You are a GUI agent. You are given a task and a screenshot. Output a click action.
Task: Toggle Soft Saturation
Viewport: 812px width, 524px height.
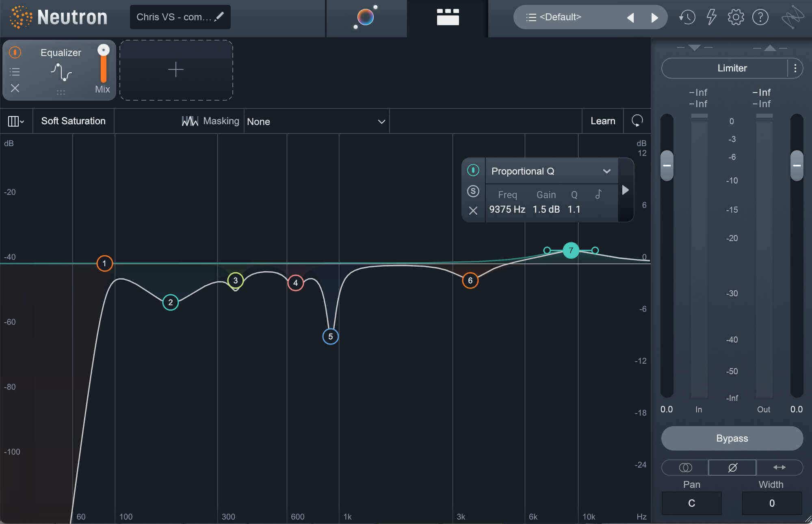pyautogui.click(x=73, y=121)
